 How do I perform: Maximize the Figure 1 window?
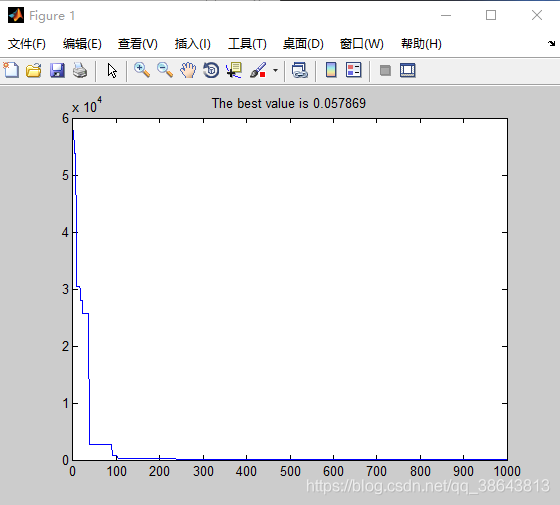[491, 15]
